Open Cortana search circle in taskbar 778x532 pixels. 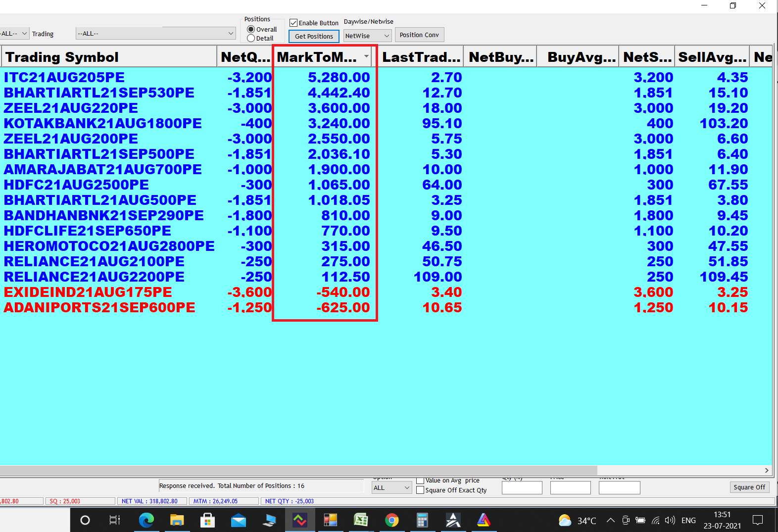coord(85,520)
